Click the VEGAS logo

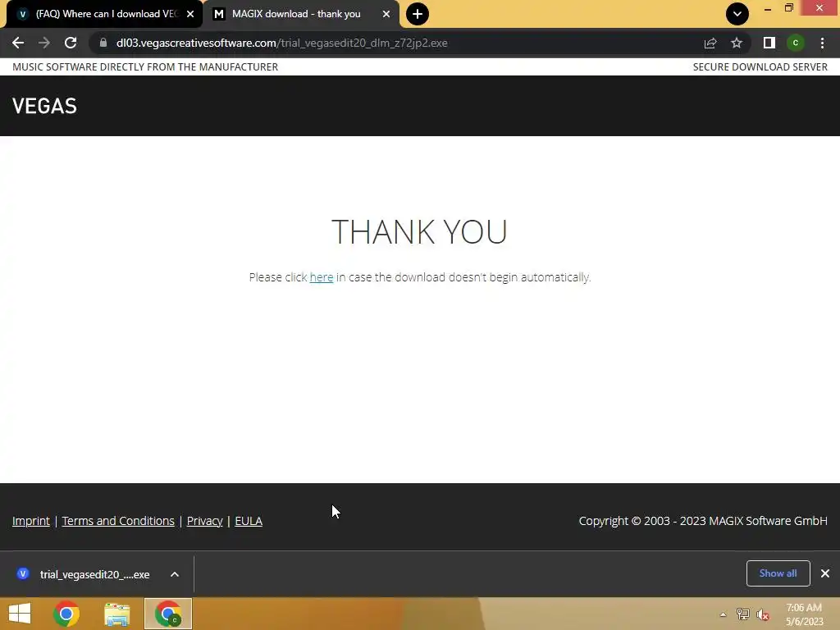[x=44, y=106]
